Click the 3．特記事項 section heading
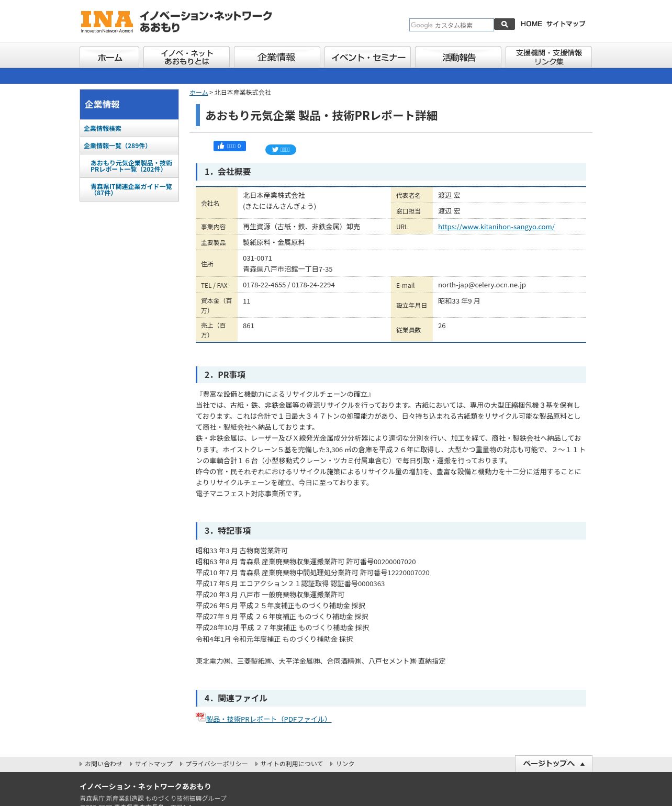Image resolution: width=672 pixels, height=806 pixels. [x=391, y=531]
